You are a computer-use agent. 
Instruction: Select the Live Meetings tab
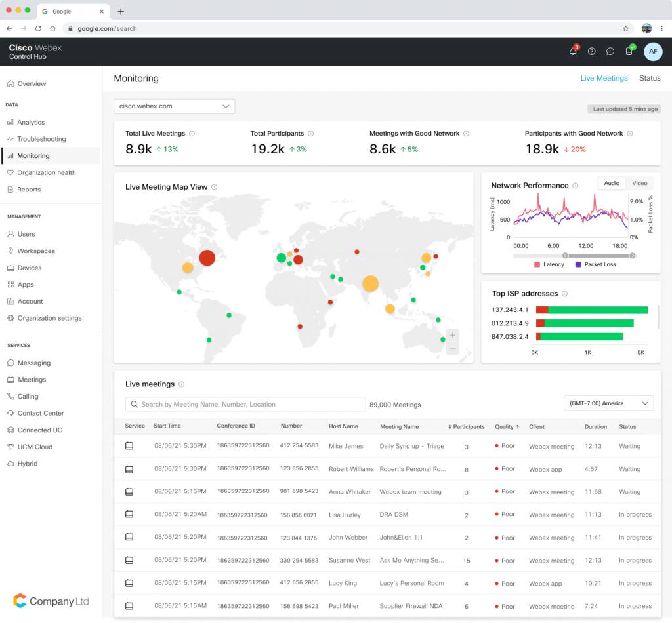click(604, 78)
